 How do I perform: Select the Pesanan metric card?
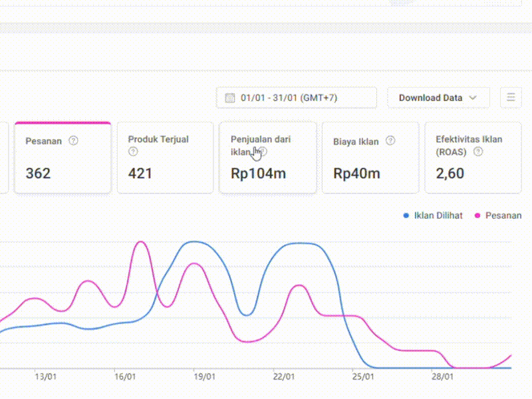point(63,158)
